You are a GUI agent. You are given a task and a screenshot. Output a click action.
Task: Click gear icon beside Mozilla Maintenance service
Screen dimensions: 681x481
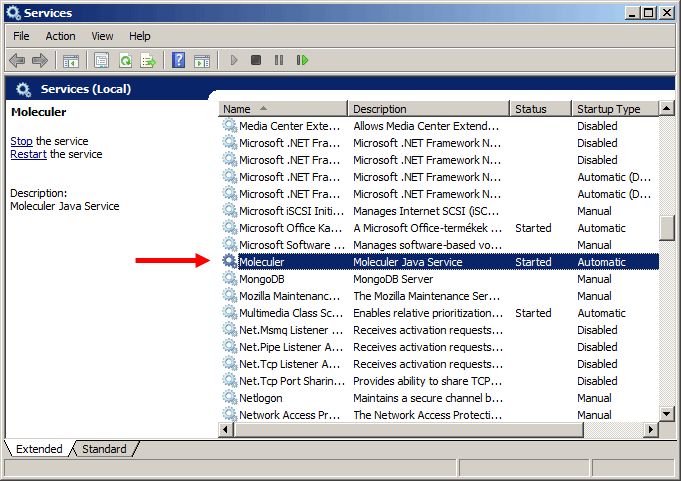230,295
